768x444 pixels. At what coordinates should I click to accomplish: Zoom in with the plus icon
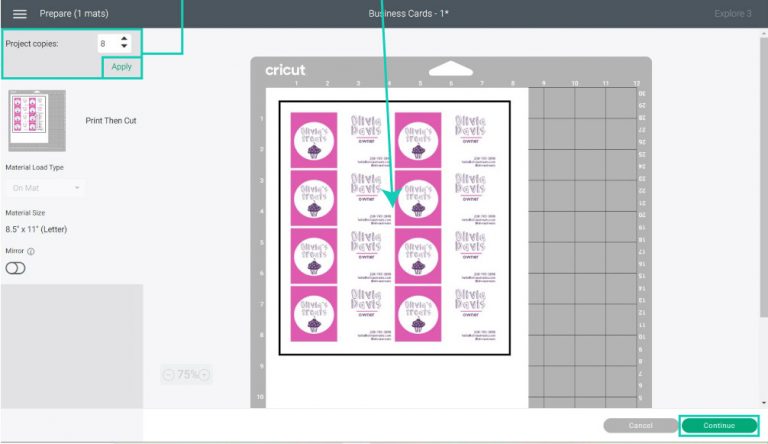tap(205, 375)
